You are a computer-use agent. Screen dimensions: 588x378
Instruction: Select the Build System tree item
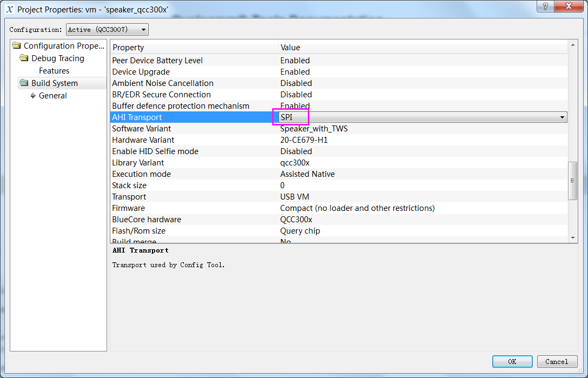tap(55, 83)
